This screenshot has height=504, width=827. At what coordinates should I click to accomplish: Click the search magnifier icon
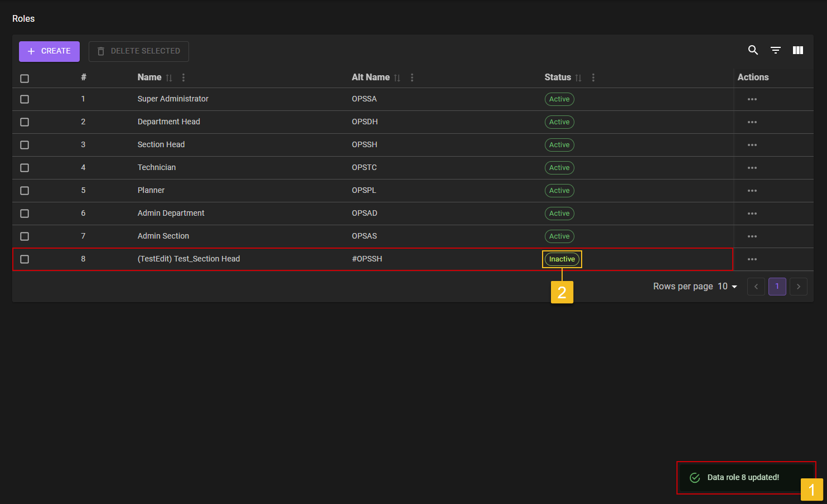coord(753,50)
